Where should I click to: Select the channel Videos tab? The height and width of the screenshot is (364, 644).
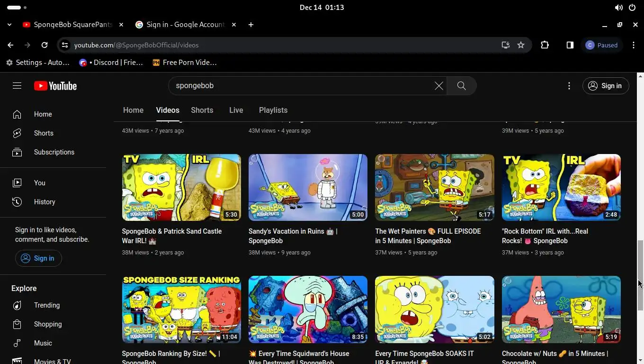(x=168, y=110)
